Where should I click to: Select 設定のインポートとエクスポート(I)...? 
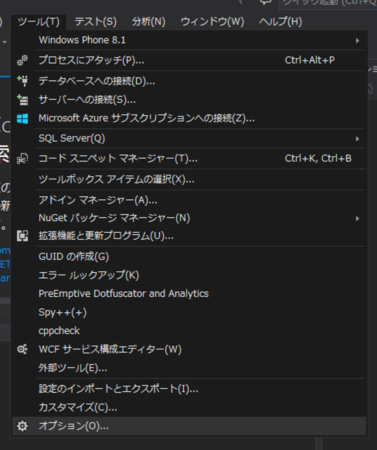coord(189,389)
